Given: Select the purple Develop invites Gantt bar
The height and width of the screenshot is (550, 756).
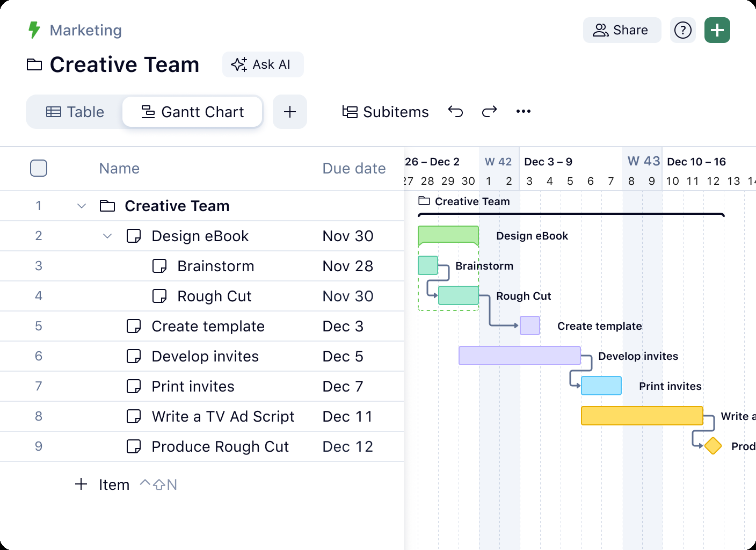Looking at the screenshot, I should 520,356.
